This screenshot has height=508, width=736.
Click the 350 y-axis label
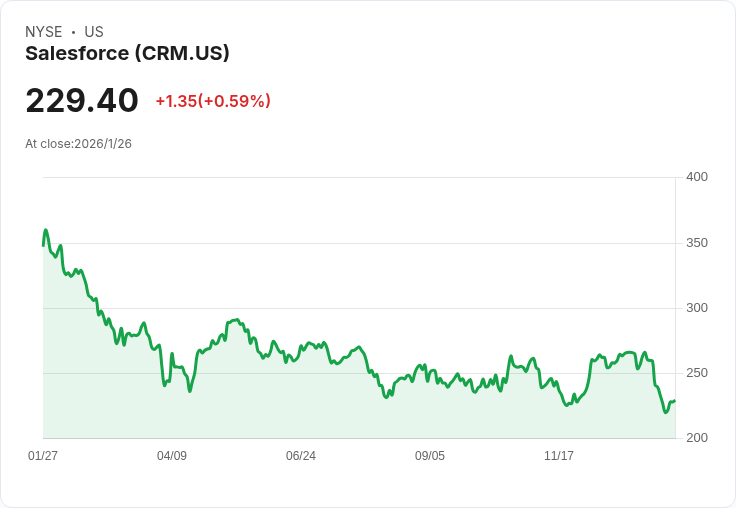(697, 243)
